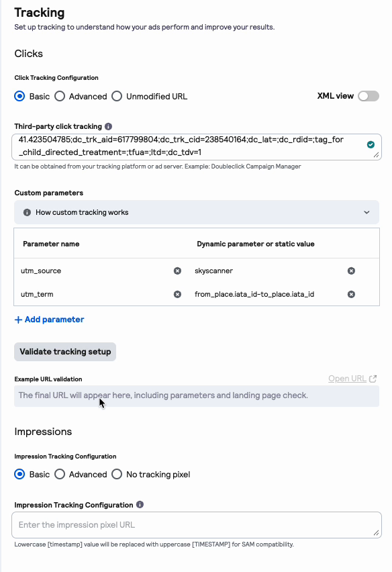The width and height of the screenshot is (392, 572).
Task: Click info icon next to Impression Tracking Configuration
Action: click(x=140, y=504)
